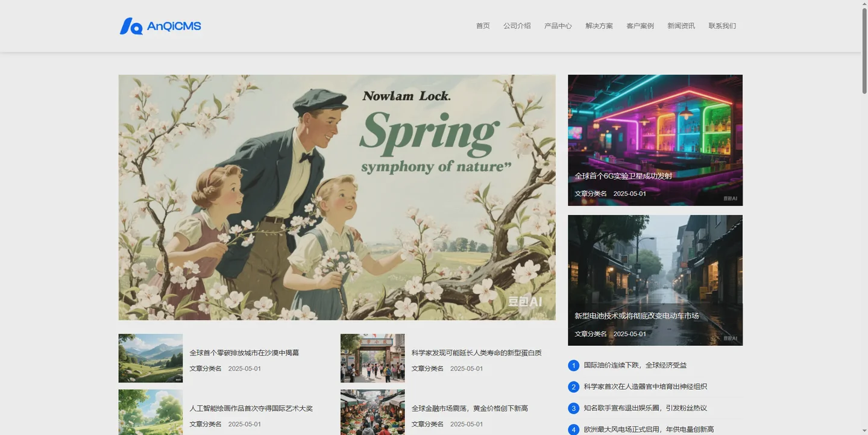Click date 2025-05-01 under 6G satellite article

point(630,194)
